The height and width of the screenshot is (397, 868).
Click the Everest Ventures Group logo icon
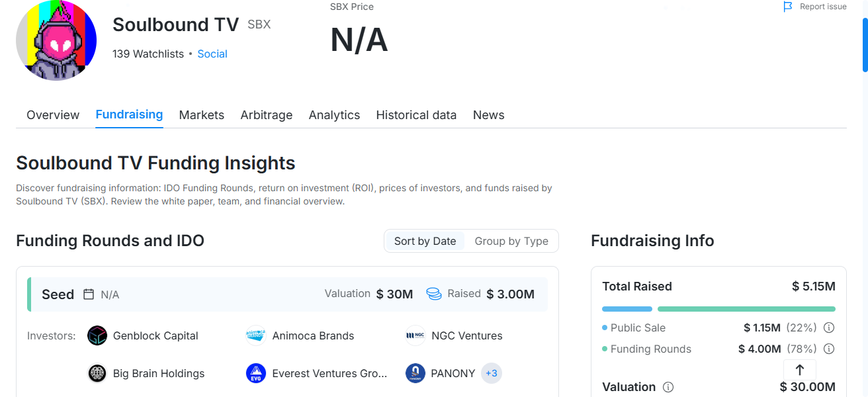coord(255,373)
